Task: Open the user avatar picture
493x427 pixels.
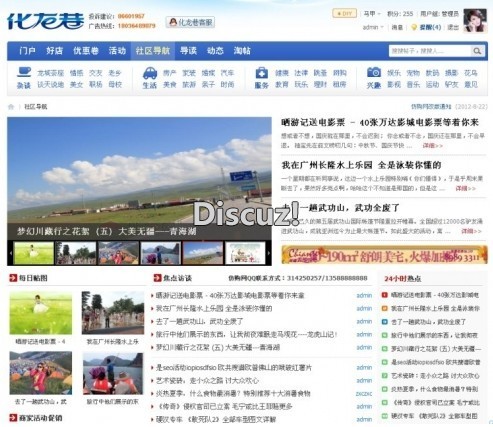Action: pos(475,21)
